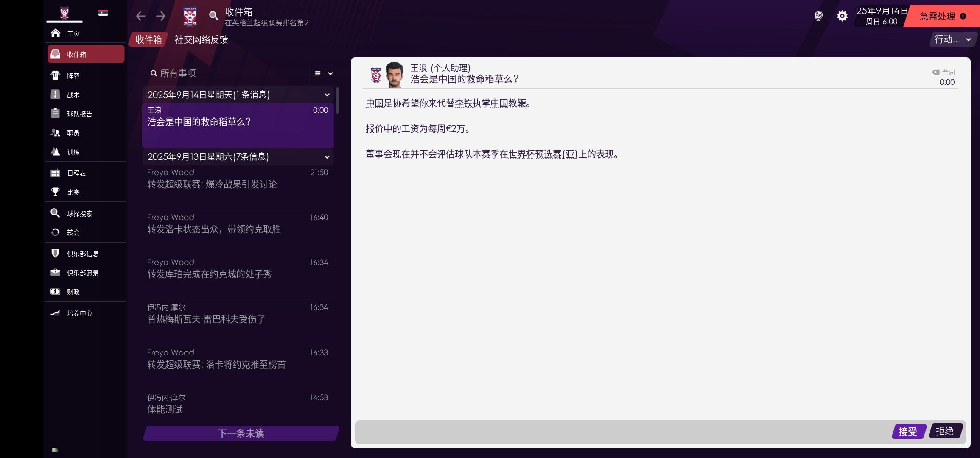This screenshot has height=458, width=980.
Task: Open the 主页 home icon in sidebar
Action: 56,33
